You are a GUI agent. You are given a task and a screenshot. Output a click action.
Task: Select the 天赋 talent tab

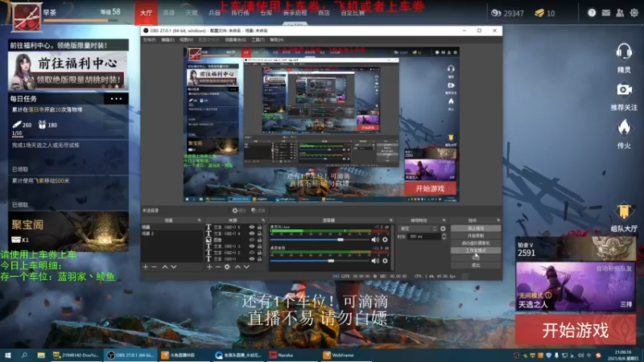pyautogui.click(x=192, y=13)
